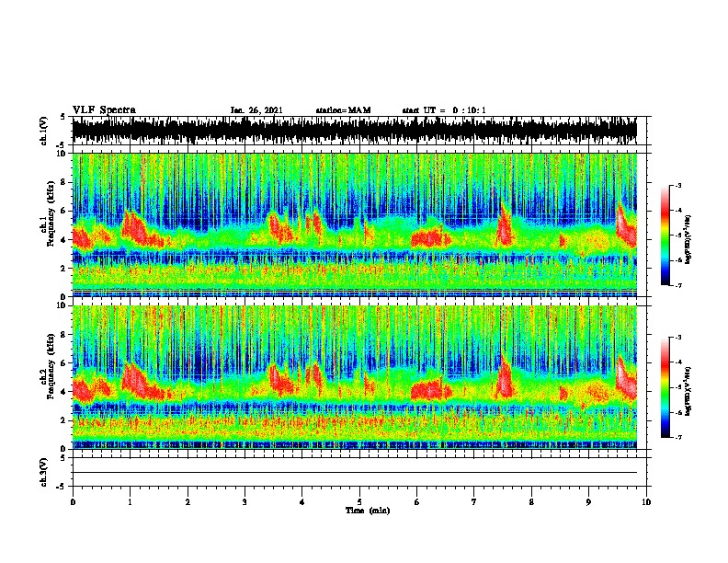Click the "-3" label on ch.1 color bar
Viewport: 728px width, 563px height.
pos(678,186)
